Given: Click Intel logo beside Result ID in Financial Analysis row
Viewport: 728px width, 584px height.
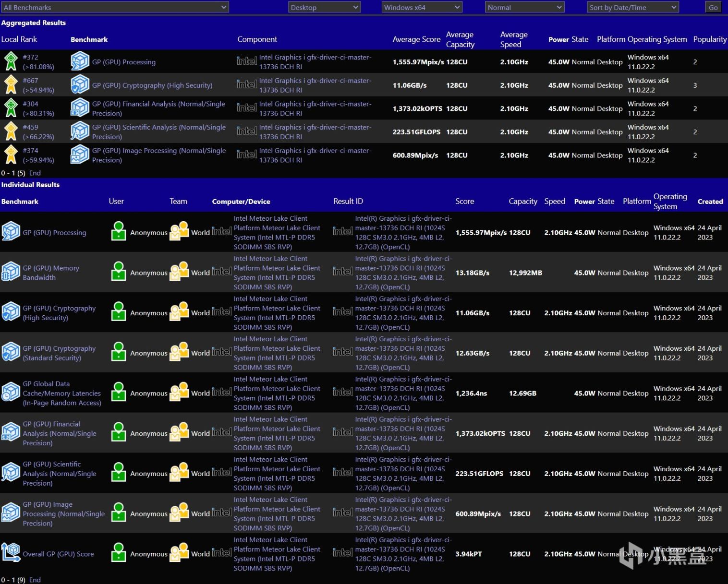Looking at the screenshot, I should pos(343,432).
